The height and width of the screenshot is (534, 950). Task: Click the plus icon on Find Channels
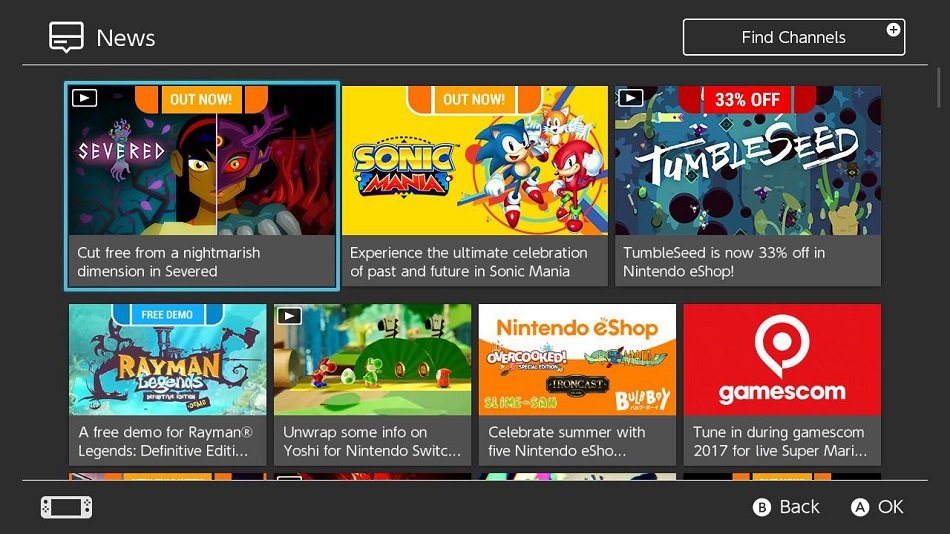[892, 30]
